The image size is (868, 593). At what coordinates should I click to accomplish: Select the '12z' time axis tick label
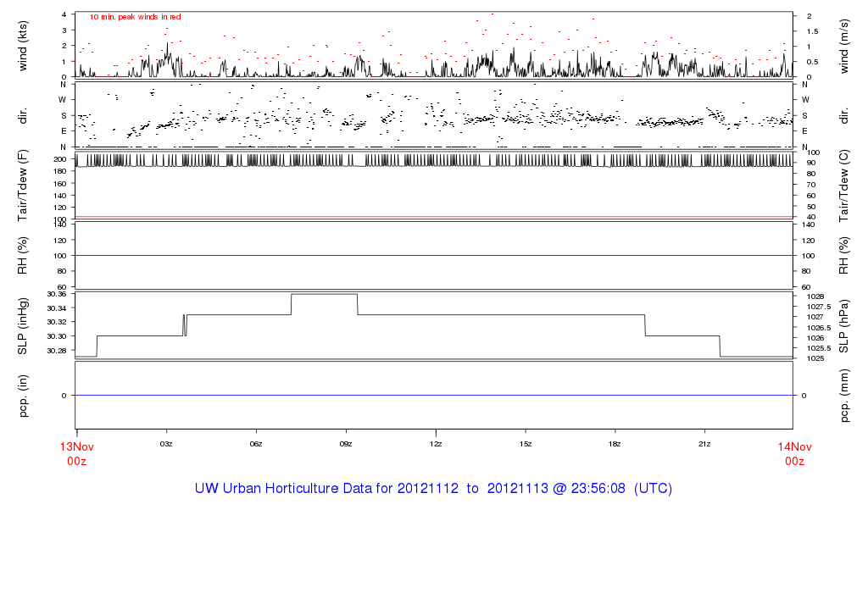[x=436, y=444]
